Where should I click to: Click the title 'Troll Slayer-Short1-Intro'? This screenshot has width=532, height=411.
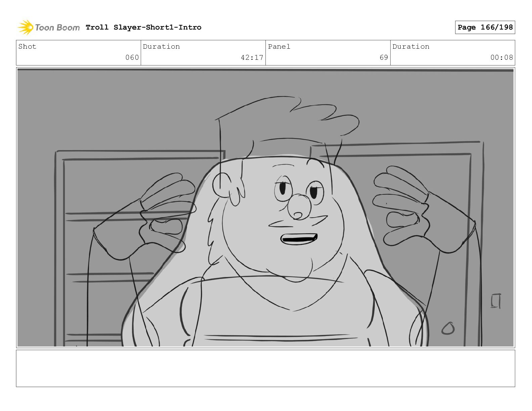coord(143,27)
